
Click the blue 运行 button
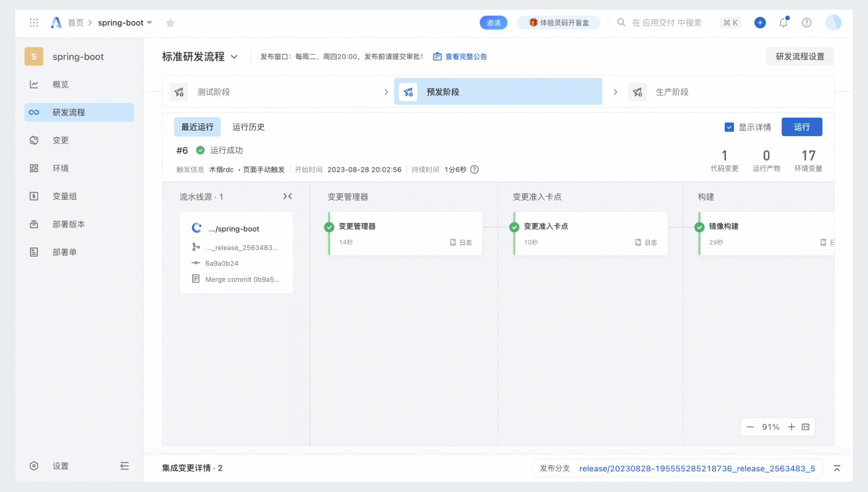[x=802, y=127]
